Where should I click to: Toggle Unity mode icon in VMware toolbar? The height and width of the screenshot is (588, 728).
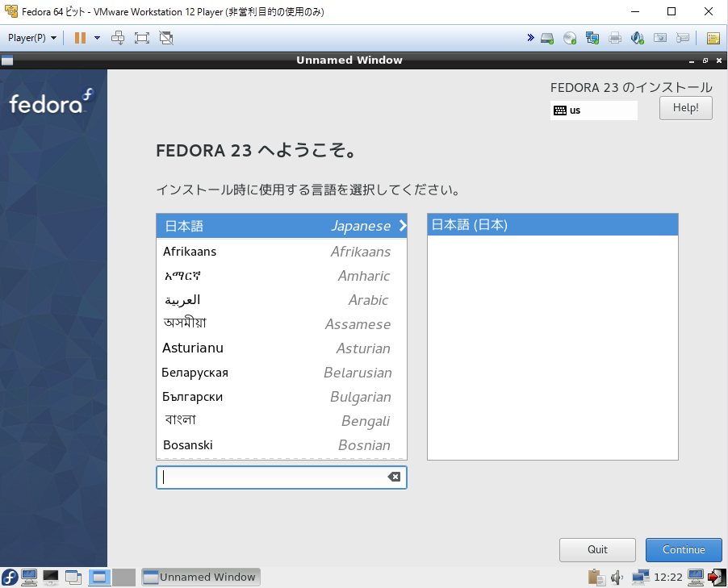tap(166, 38)
